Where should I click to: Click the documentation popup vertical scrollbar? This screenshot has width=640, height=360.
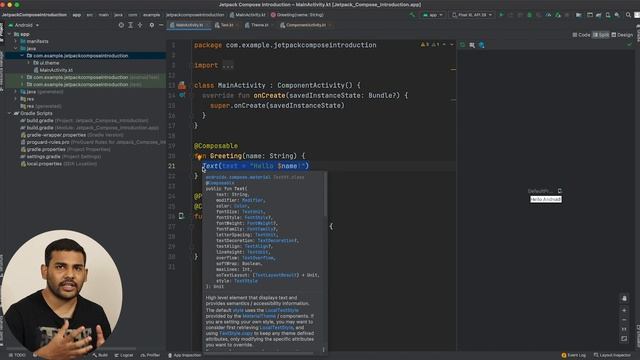tap(325, 194)
